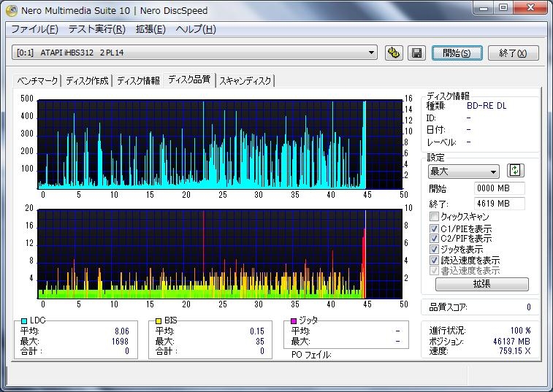Toggle the C1/PIEを表示 checkbox
The image size is (553, 392).
click(x=434, y=228)
